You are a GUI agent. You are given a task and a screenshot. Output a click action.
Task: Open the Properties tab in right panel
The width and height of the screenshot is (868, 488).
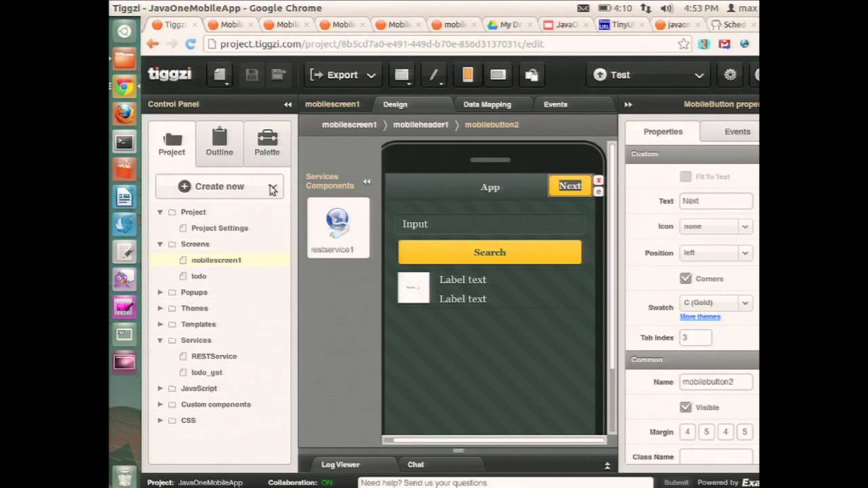(x=663, y=131)
